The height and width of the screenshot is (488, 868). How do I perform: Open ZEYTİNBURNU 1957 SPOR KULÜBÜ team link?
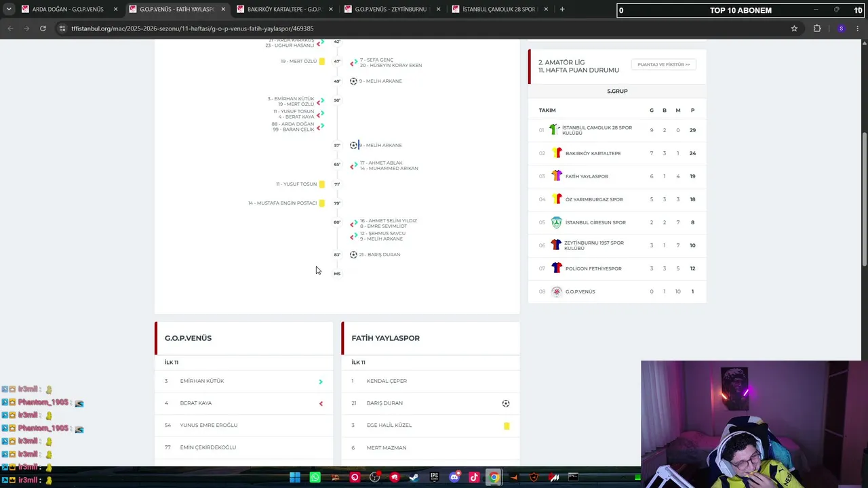click(594, 245)
